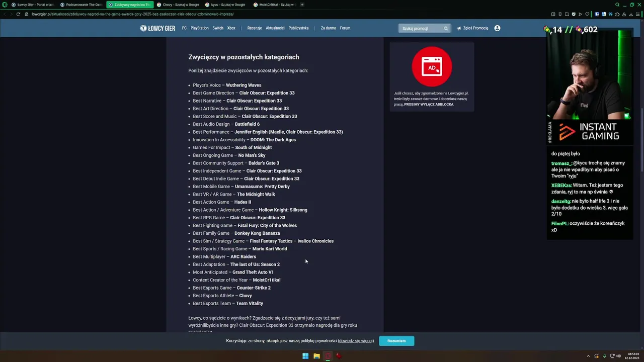Image resolution: width=644 pixels, height=362 pixels.
Task: Click the No Man's Sky entry
Action: 252,155
